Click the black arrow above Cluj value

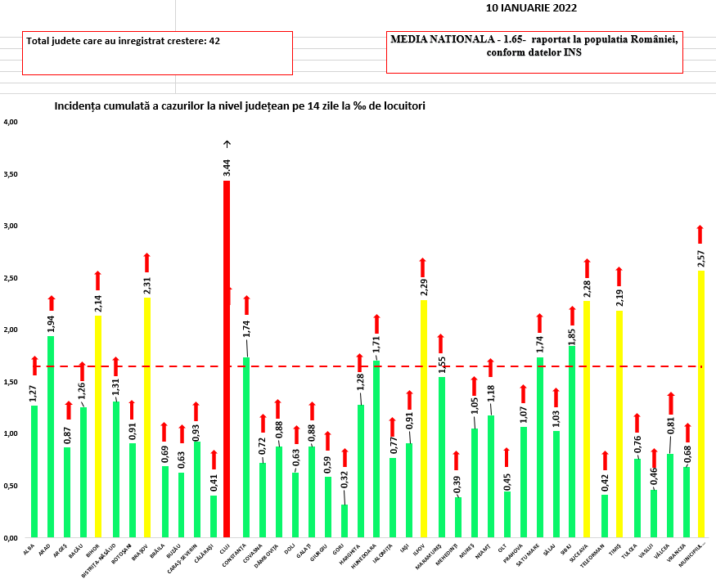tap(227, 144)
